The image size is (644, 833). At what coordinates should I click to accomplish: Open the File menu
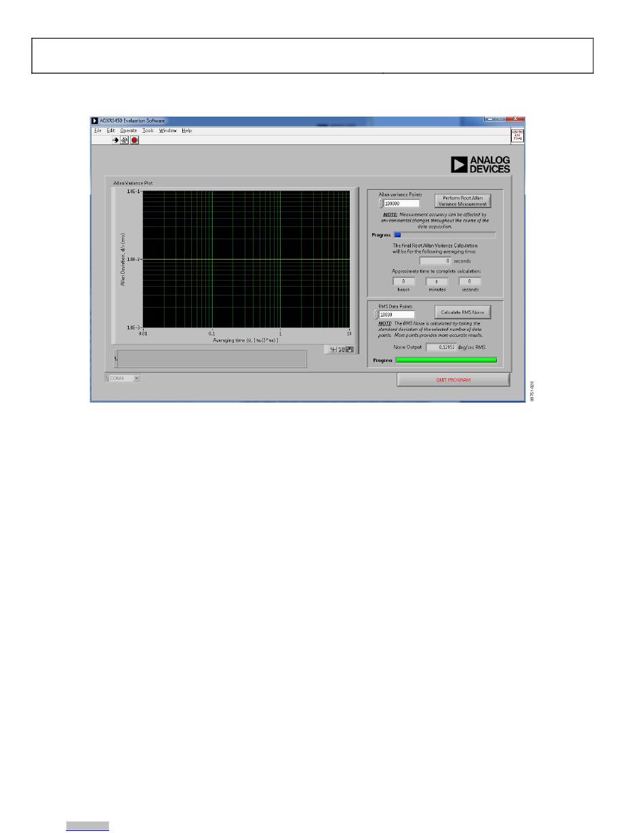98,130
